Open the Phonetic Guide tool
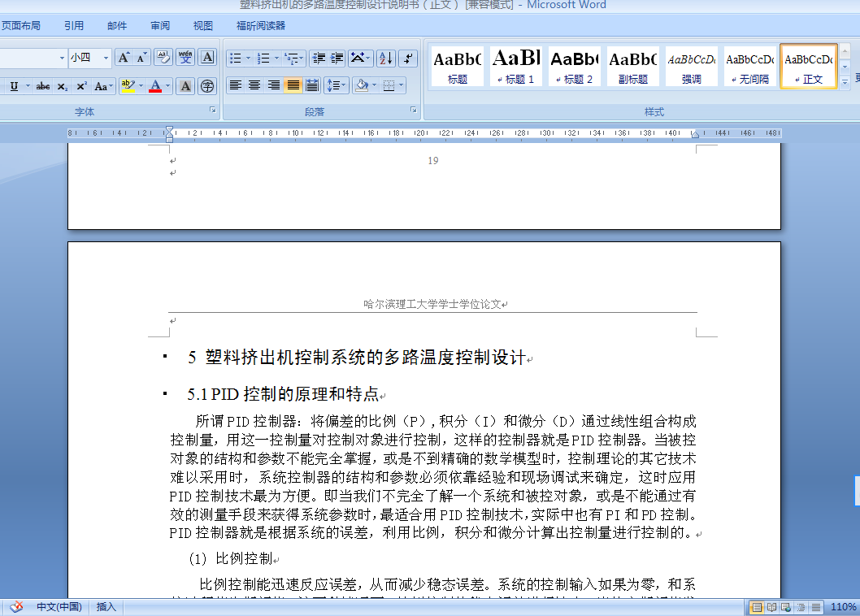This screenshot has height=616, width=860. click(185, 57)
